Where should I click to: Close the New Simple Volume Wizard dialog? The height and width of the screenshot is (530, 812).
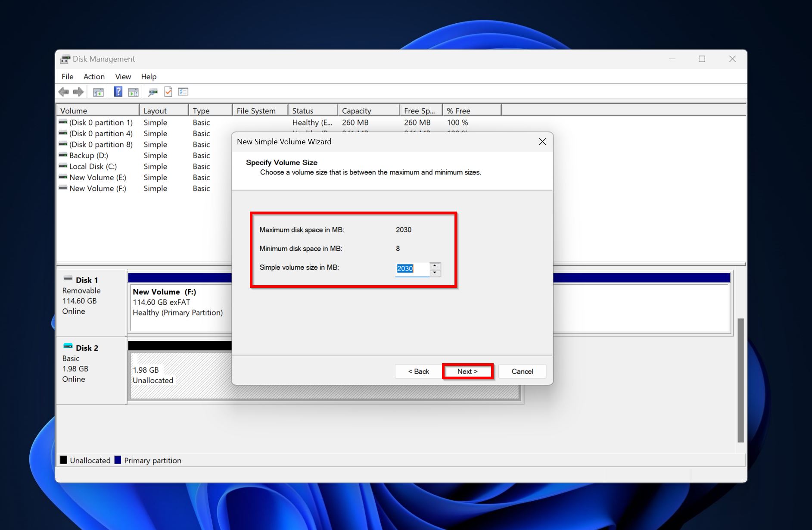[542, 142]
